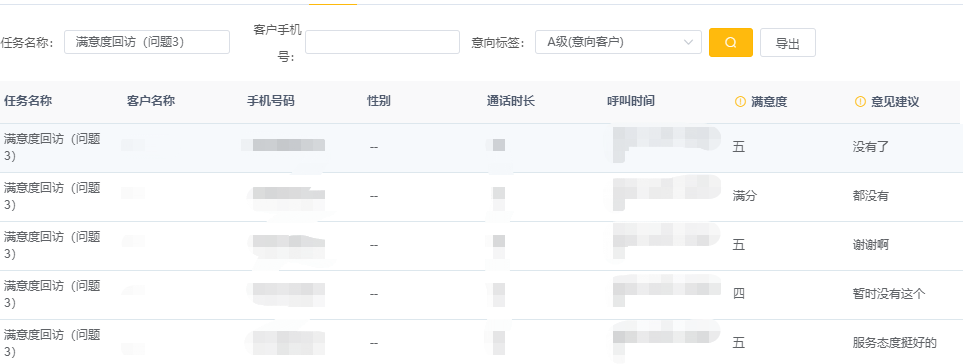Select the 客户名称 column header

pyautogui.click(x=151, y=101)
